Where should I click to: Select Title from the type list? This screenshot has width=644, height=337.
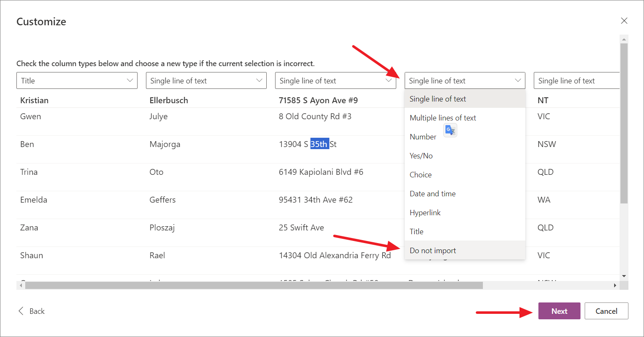coord(465,232)
